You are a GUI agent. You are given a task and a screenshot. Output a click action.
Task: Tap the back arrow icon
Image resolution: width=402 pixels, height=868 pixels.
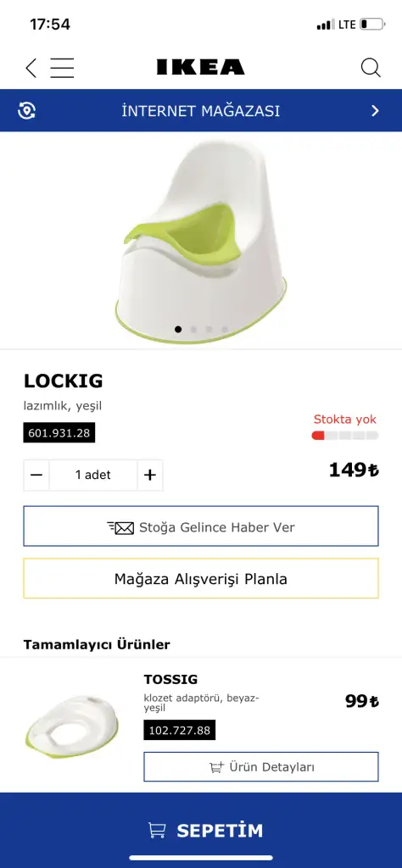[31, 68]
